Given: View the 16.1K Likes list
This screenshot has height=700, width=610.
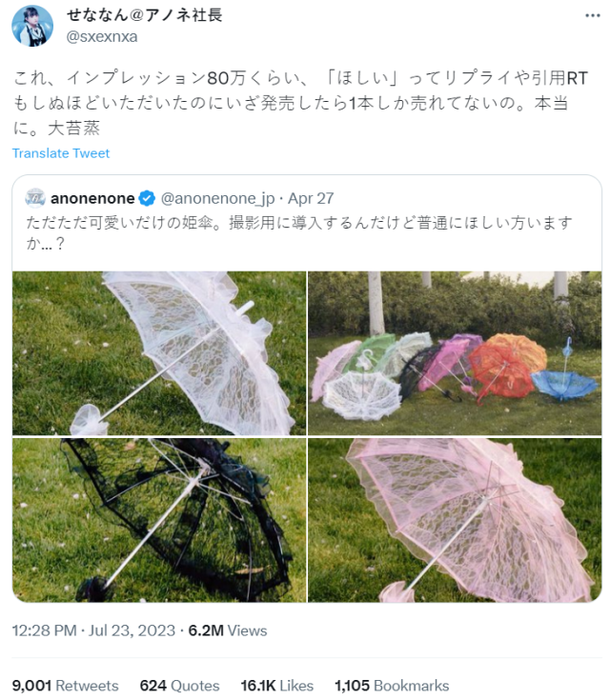Looking at the screenshot, I should (x=277, y=686).
